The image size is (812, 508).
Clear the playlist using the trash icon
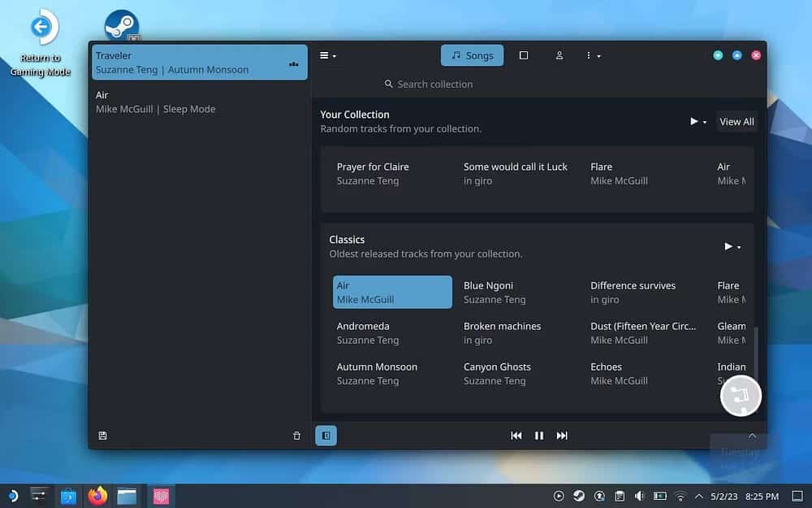297,436
